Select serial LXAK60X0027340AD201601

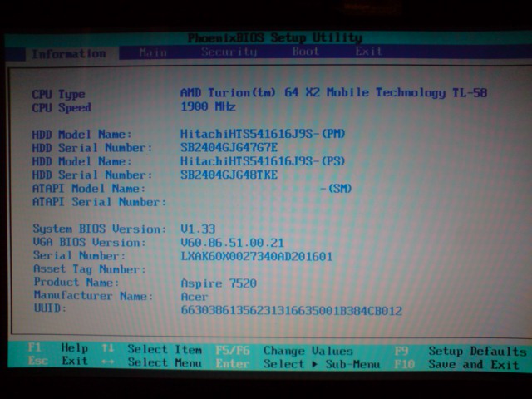point(257,256)
